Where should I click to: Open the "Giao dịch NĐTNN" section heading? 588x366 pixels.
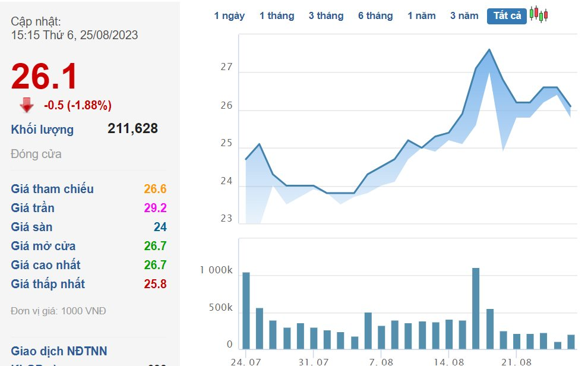pyautogui.click(x=59, y=351)
